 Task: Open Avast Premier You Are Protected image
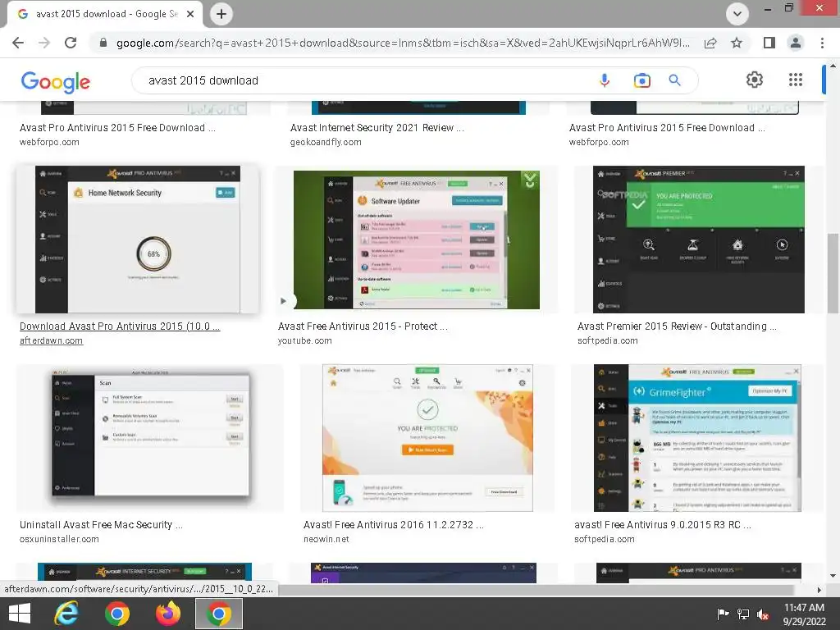(x=699, y=240)
